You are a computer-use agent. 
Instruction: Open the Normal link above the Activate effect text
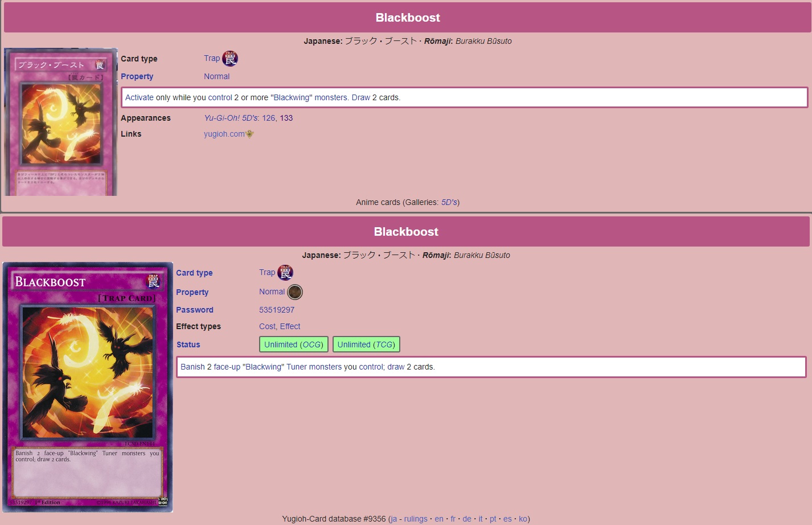pos(216,76)
